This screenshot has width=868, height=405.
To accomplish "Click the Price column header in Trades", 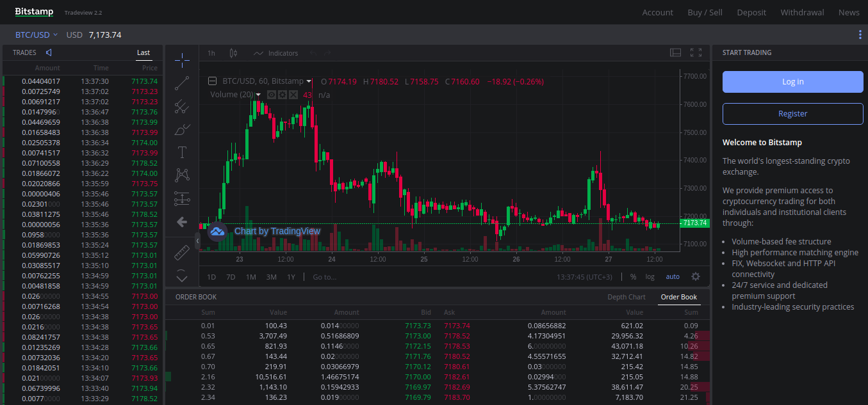I will (x=150, y=68).
